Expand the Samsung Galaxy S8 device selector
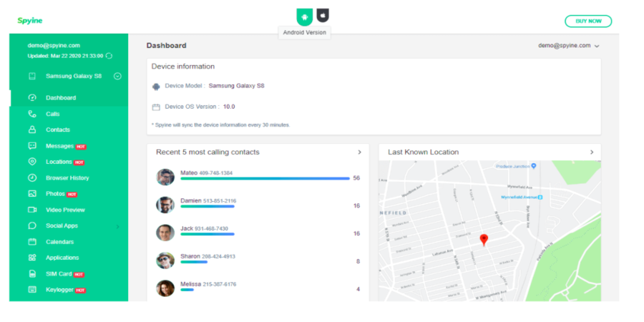 [117, 76]
